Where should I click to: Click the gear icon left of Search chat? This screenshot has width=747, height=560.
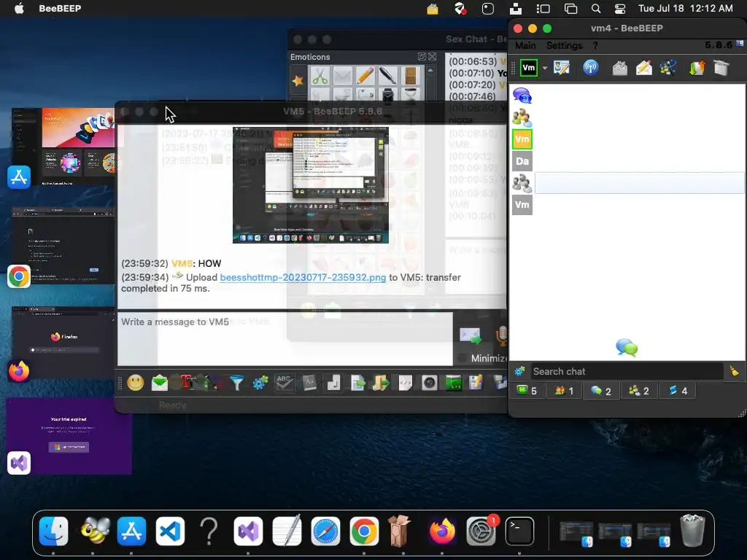[519, 371]
